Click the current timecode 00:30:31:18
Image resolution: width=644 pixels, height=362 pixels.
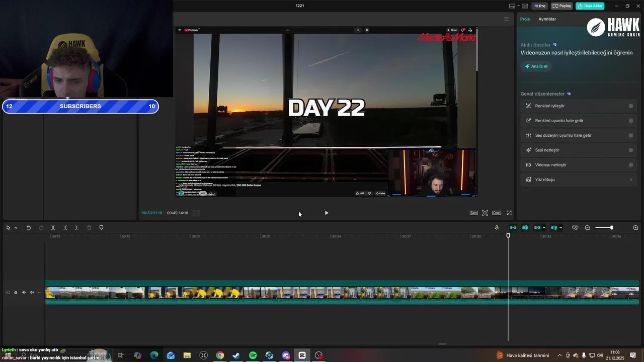[x=151, y=213]
